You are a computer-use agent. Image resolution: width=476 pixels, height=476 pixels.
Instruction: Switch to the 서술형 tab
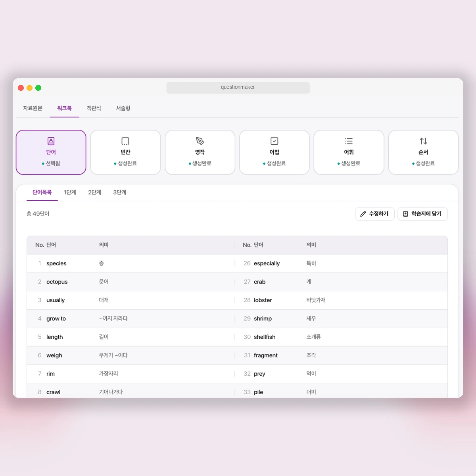click(x=123, y=108)
